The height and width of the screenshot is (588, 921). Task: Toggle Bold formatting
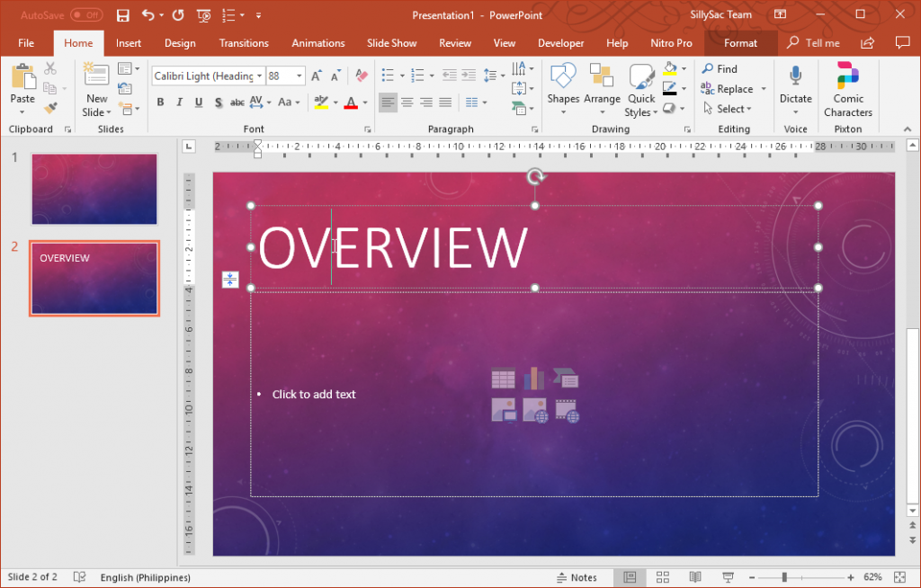(x=160, y=102)
